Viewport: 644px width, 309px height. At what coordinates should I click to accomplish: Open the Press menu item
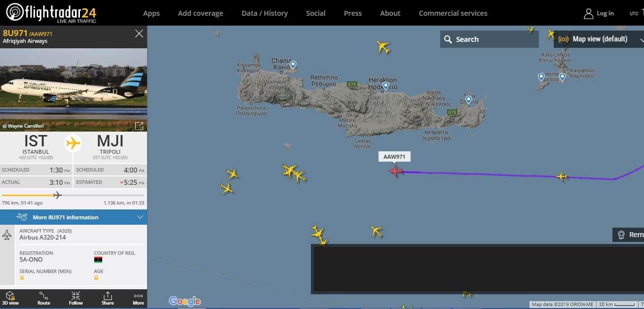coord(353,13)
